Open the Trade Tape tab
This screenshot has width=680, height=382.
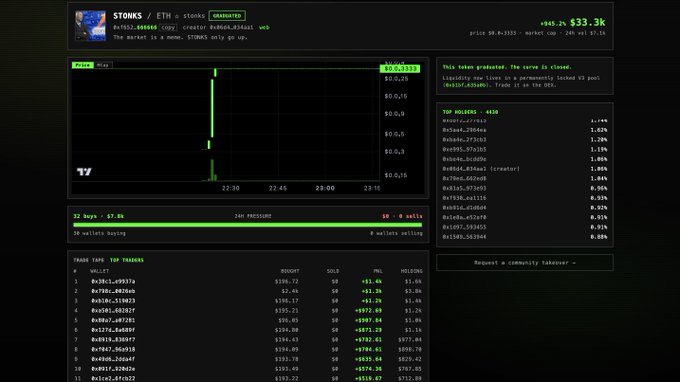(x=88, y=260)
